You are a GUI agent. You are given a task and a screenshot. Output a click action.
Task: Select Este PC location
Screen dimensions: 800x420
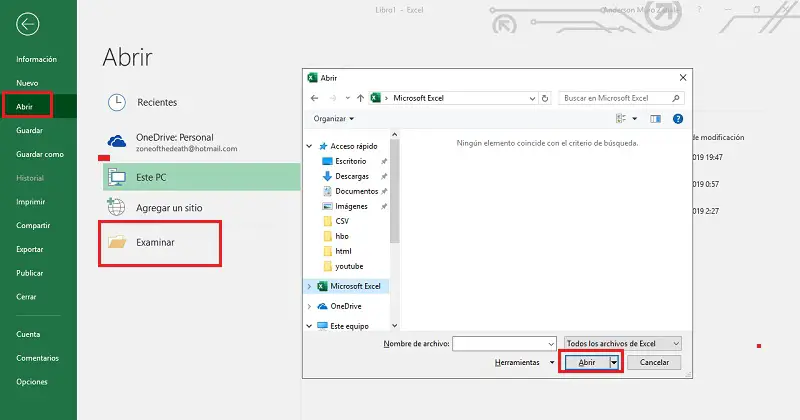[x=202, y=177]
